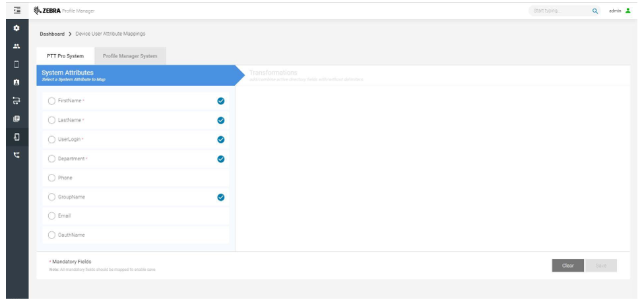Open the contact badge icon in sidebar
This screenshot has height=304, width=644.
16,83
